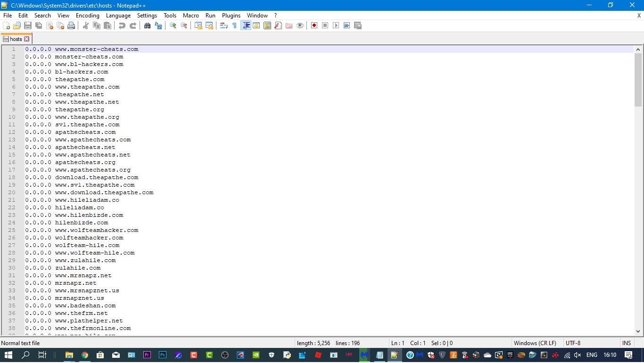Click scrollbar up arrow
Screen dimensions: 644x363
pyautogui.click(x=638, y=49)
